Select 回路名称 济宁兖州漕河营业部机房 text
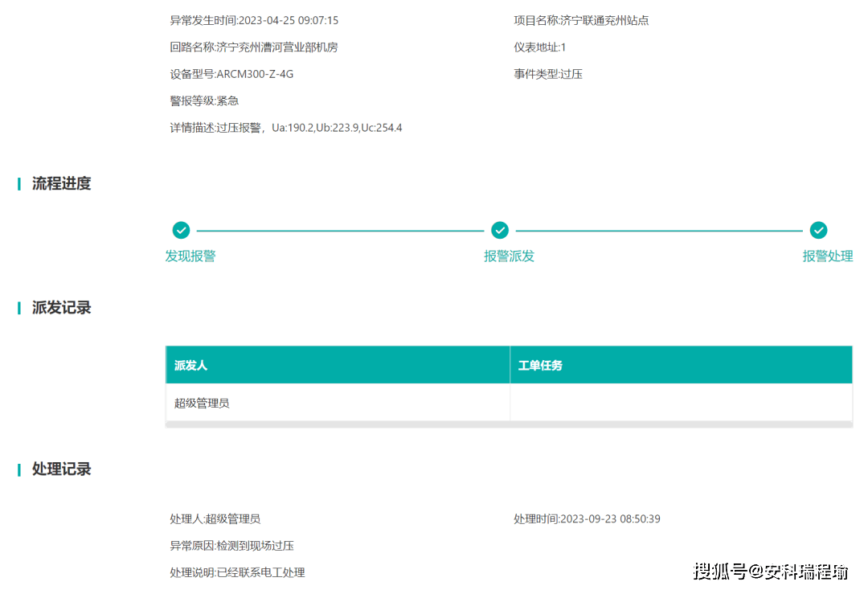This screenshot has height=590, width=868. coord(254,47)
